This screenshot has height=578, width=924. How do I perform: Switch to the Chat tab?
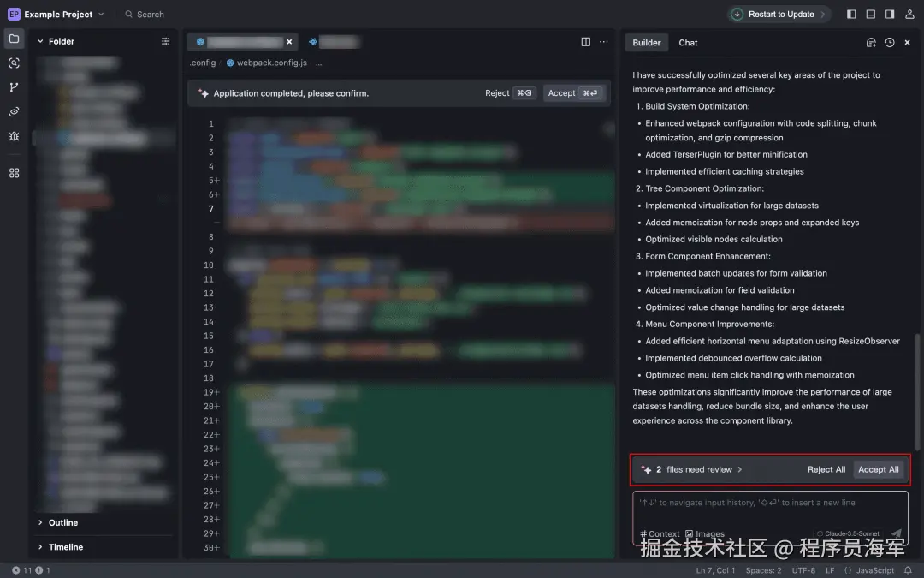point(688,43)
